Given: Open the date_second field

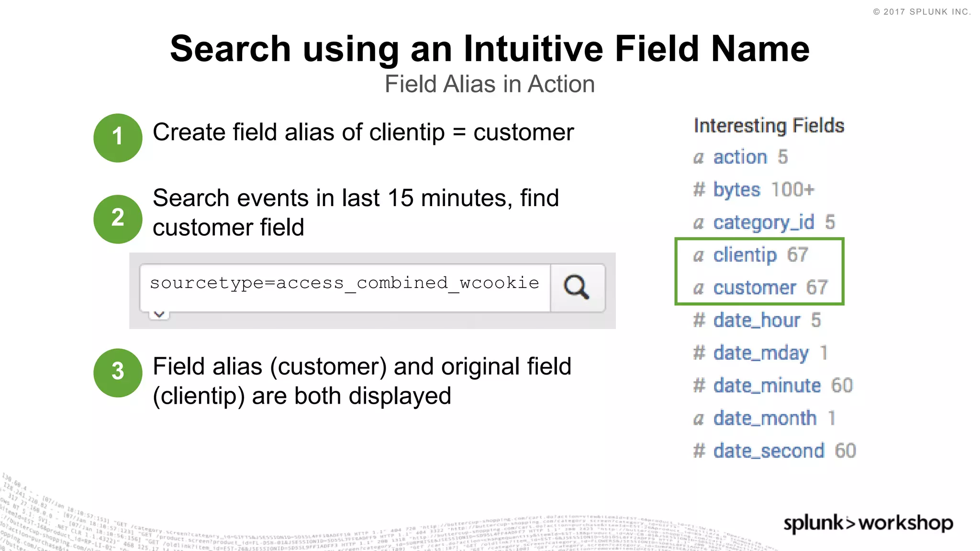Looking at the screenshot, I should tap(769, 451).
